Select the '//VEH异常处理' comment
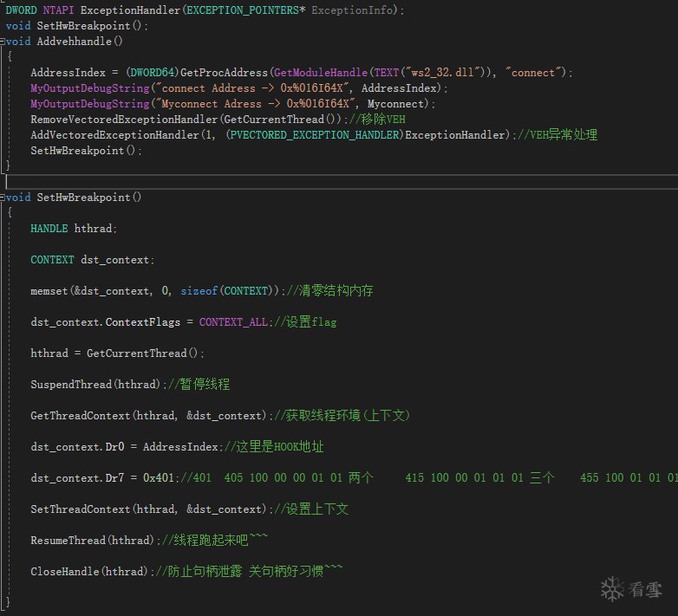The width and height of the screenshot is (678, 616). 557,135
